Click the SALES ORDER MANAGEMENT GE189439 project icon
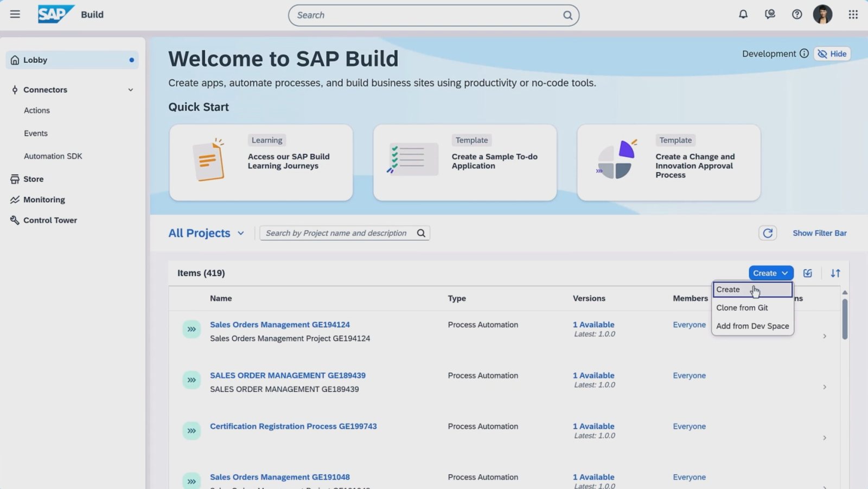Image resolution: width=868 pixels, height=489 pixels. point(192,380)
